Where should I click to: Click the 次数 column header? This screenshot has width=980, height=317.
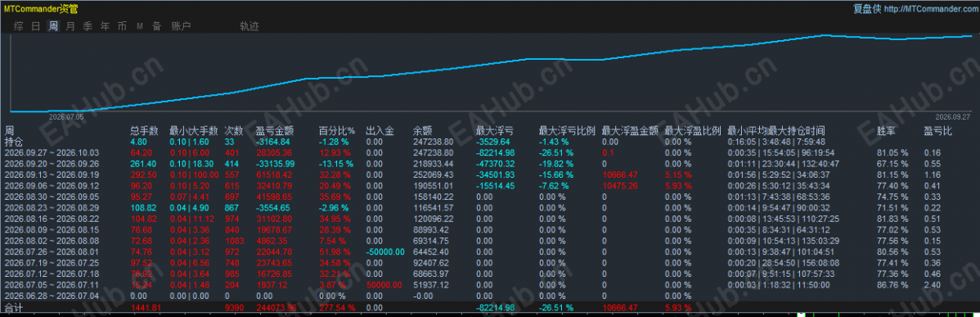(233, 131)
